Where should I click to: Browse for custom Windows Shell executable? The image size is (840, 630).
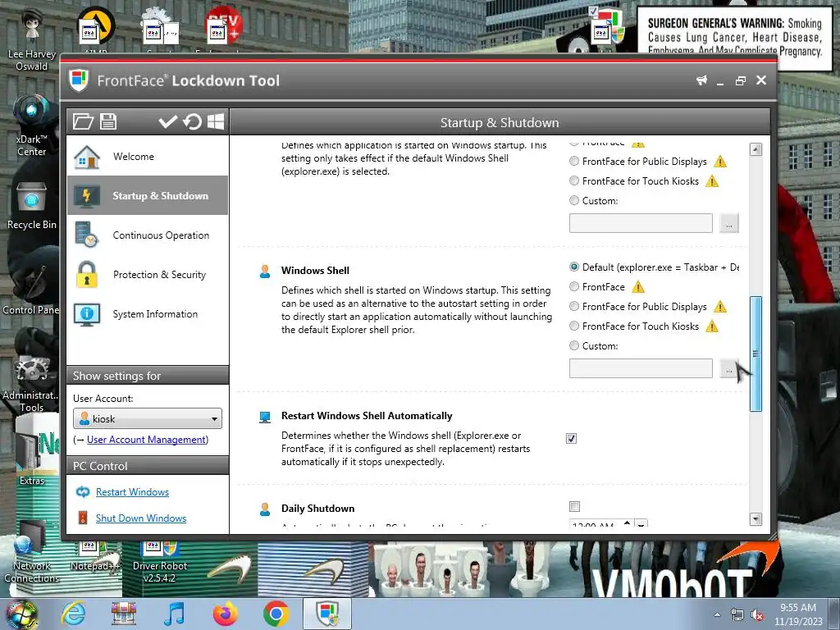click(729, 368)
